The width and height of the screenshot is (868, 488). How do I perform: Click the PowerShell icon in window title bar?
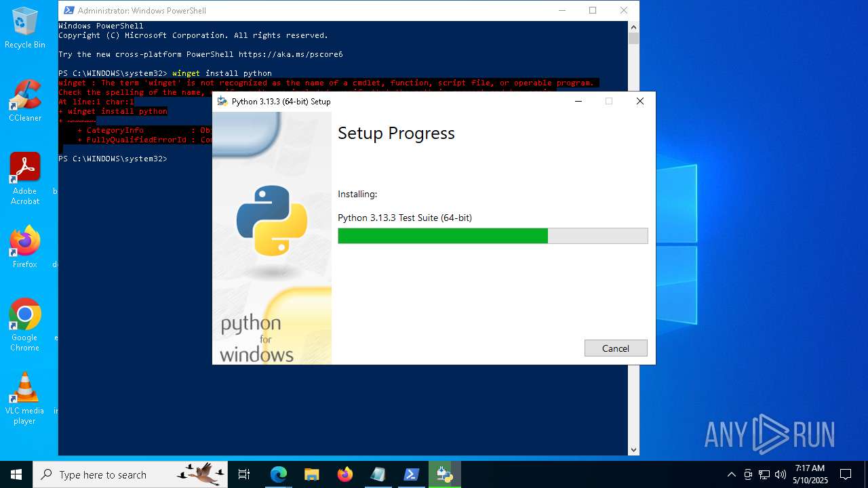click(x=68, y=10)
